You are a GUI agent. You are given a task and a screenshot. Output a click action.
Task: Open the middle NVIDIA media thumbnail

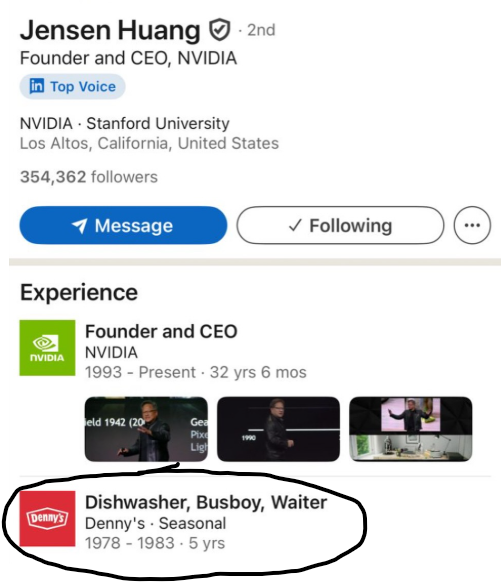click(x=278, y=429)
